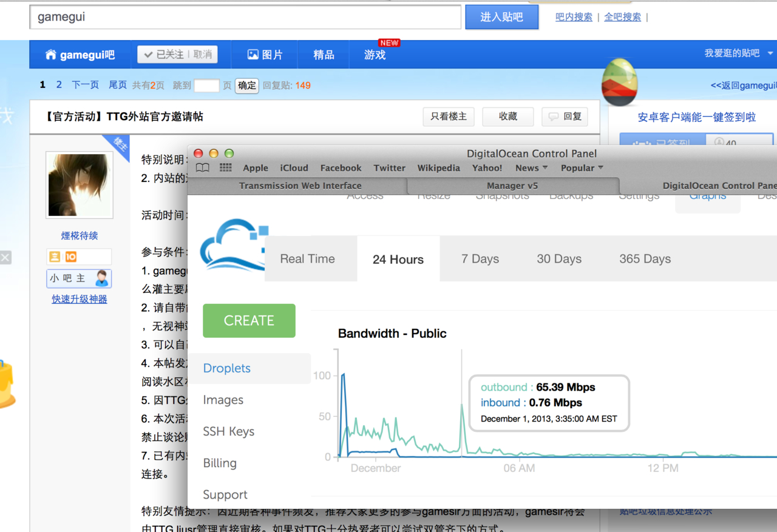Open the Yahoo! bookmark
This screenshot has height=532, width=777.
(487, 168)
